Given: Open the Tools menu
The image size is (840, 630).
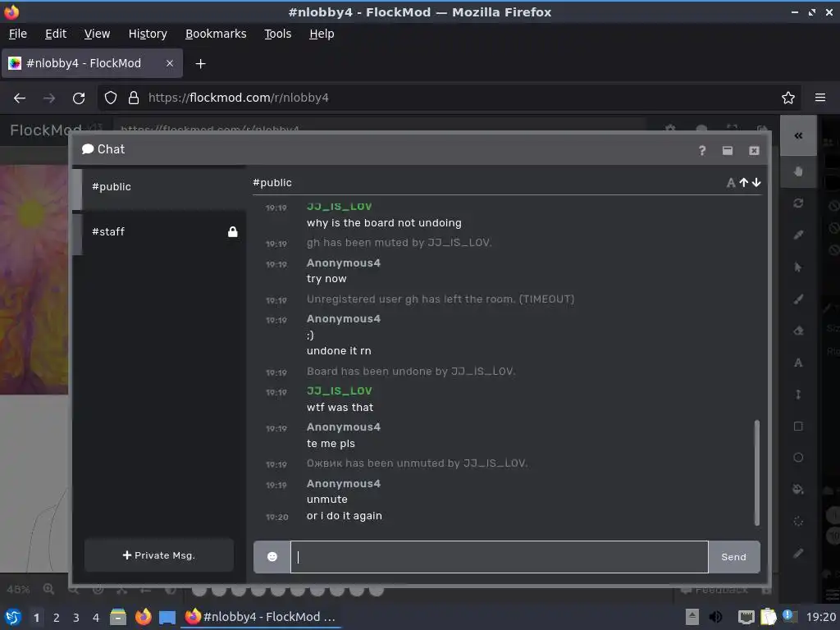Looking at the screenshot, I should click(x=277, y=34).
